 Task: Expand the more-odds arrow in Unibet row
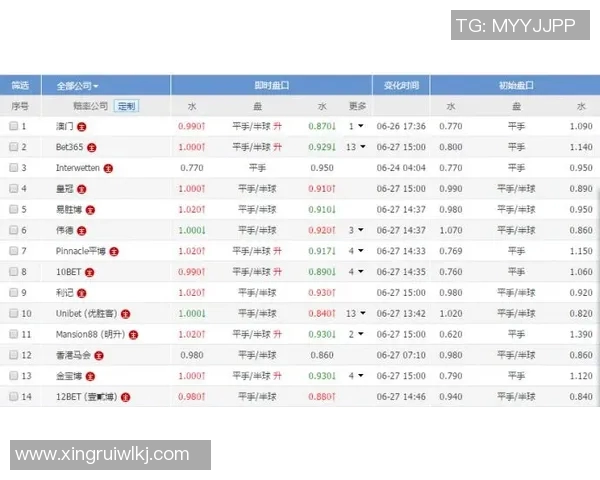point(362,313)
